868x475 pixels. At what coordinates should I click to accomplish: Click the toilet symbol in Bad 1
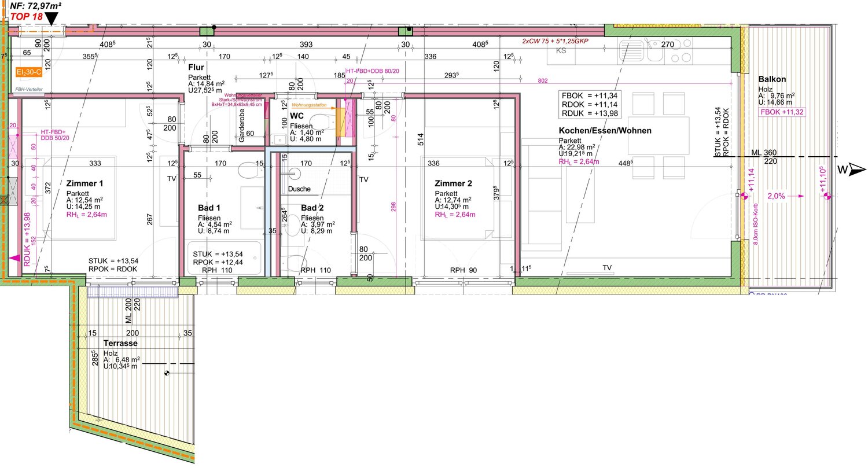[248, 171]
